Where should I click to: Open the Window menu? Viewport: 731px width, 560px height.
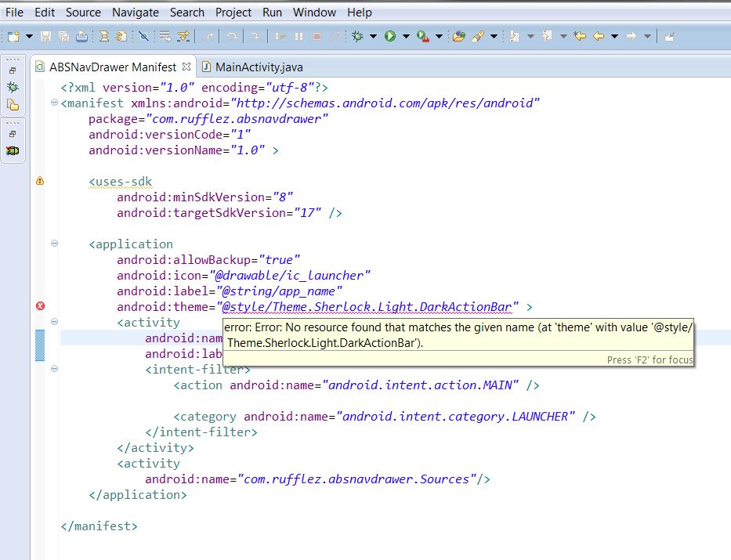[x=314, y=12]
